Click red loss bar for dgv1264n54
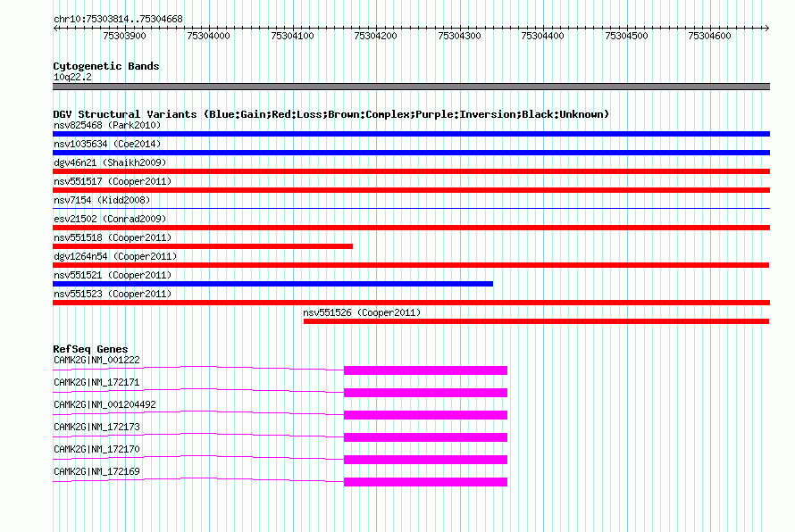This screenshot has height=532, width=795. click(411, 265)
